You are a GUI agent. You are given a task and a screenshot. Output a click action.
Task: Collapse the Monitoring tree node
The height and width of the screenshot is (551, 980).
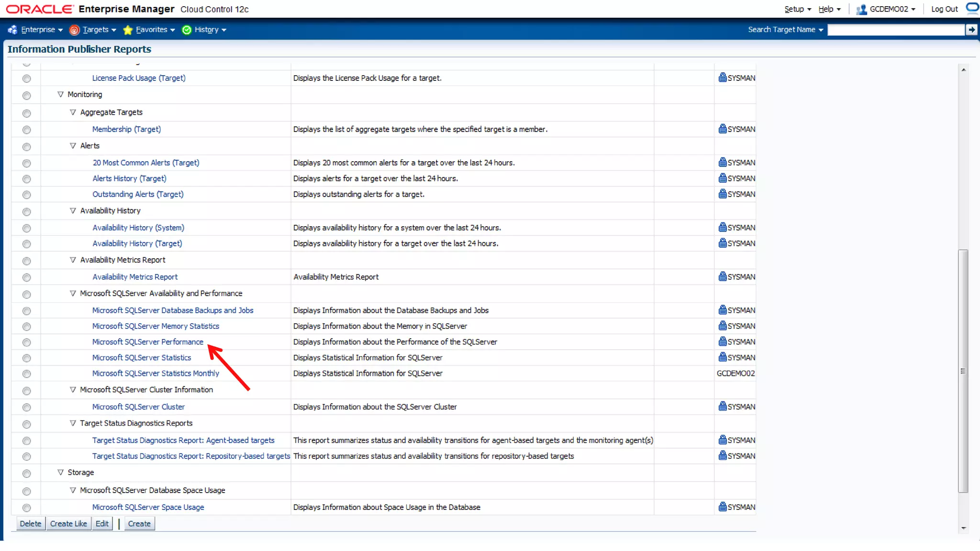[x=60, y=94]
